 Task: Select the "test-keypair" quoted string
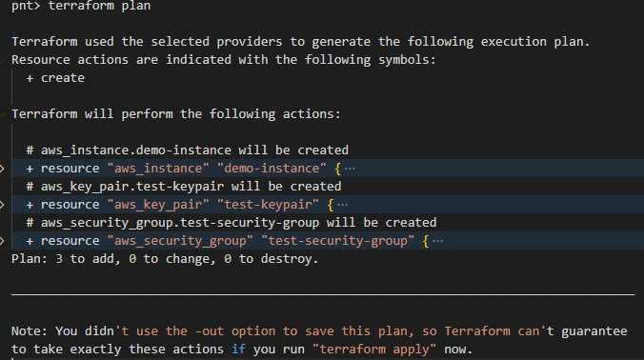click(269, 205)
